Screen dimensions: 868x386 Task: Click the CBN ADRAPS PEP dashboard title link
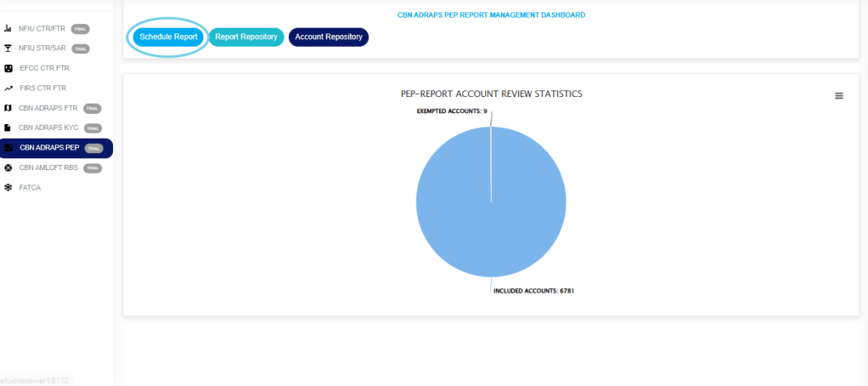[491, 15]
